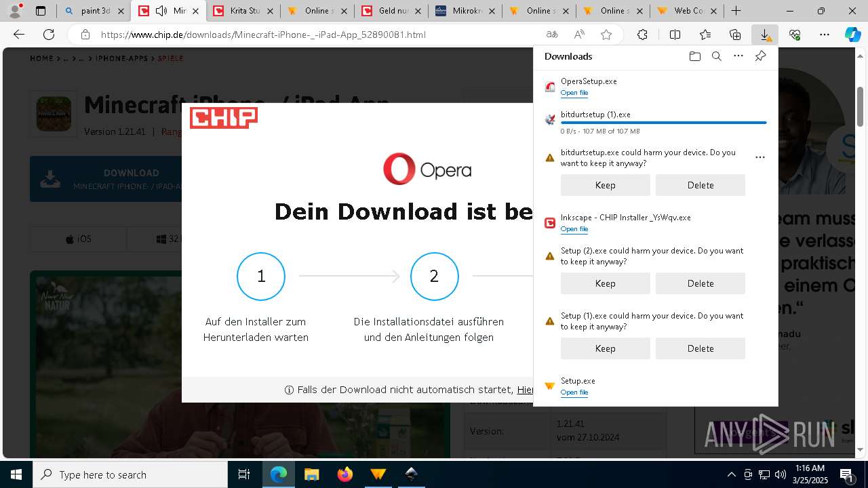Viewport: 868px width, 488px height.
Task: Delete Setup (1).exe download
Action: coord(701,348)
